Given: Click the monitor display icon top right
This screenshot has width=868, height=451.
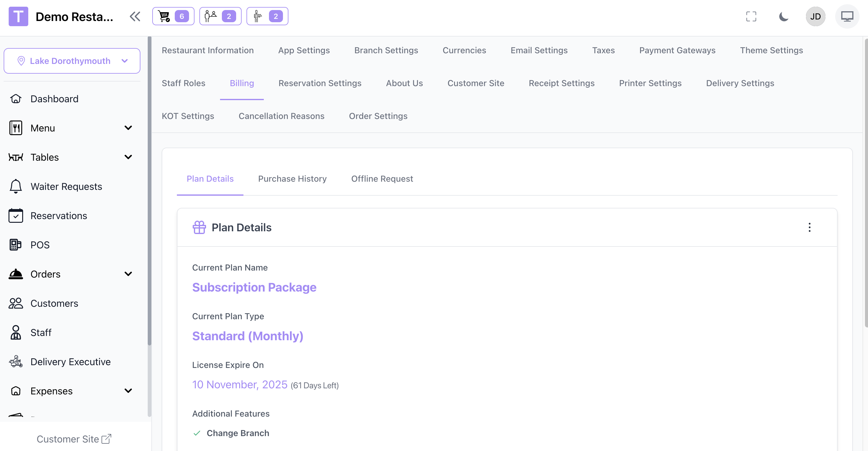Looking at the screenshot, I should coord(847,16).
